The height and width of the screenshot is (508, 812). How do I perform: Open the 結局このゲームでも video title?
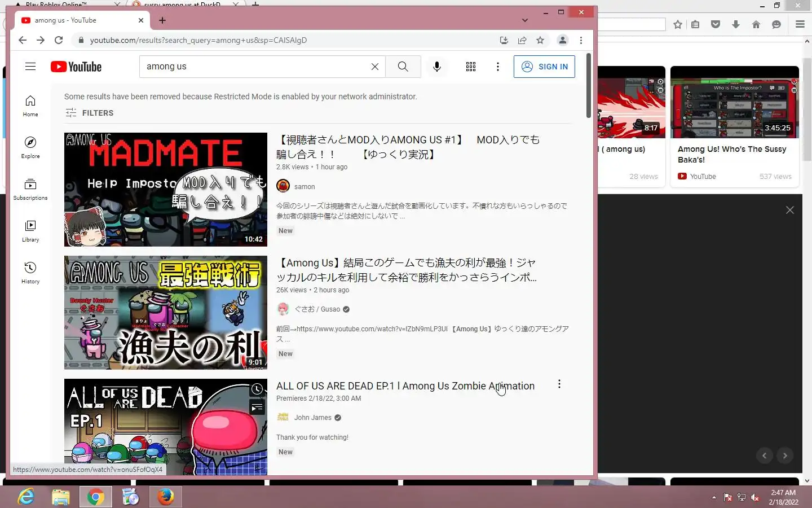[406, 270]
